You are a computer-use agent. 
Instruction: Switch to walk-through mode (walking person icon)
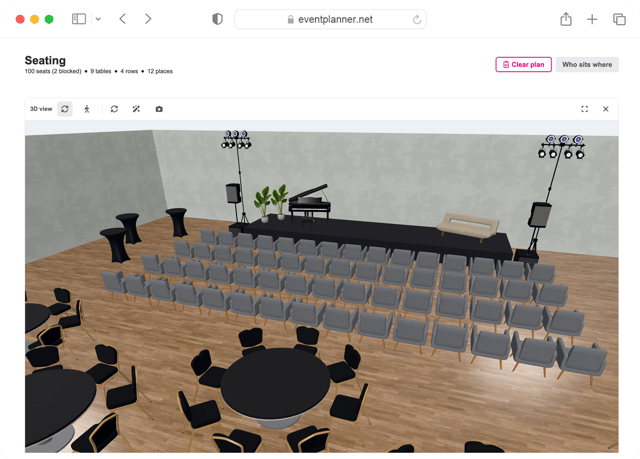(87, 109)
